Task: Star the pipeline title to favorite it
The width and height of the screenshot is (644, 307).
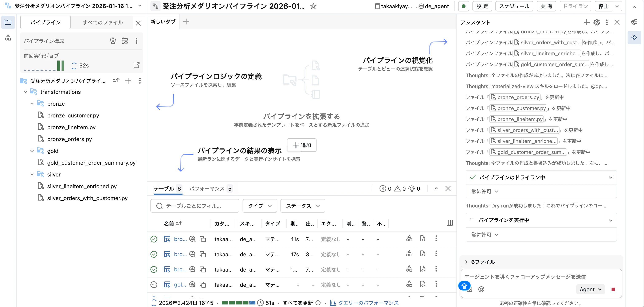Action: (313, 6)
